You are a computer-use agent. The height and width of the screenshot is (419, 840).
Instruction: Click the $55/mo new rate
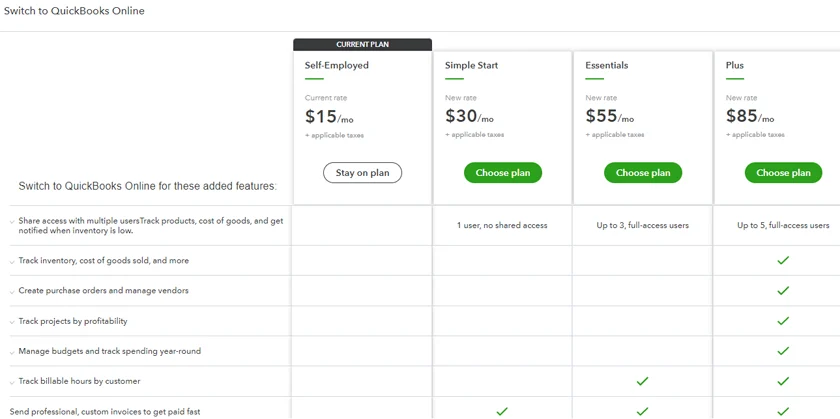click(x=610, y=116)
